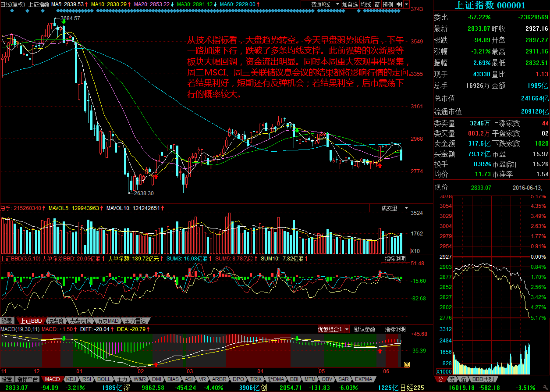
Task: Click the jump-to-end arrow icon in top toolbar
Action: 399,4
